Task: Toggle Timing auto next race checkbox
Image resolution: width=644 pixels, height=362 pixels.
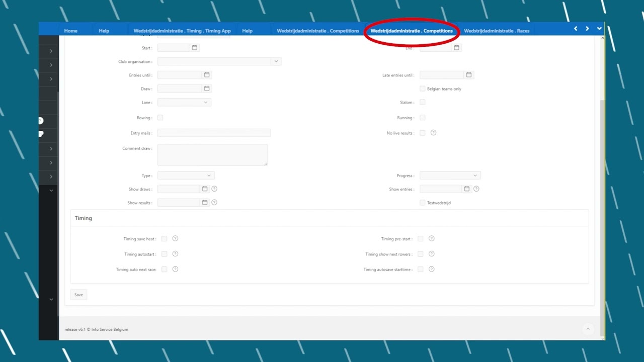Action: tap(165, 269)
